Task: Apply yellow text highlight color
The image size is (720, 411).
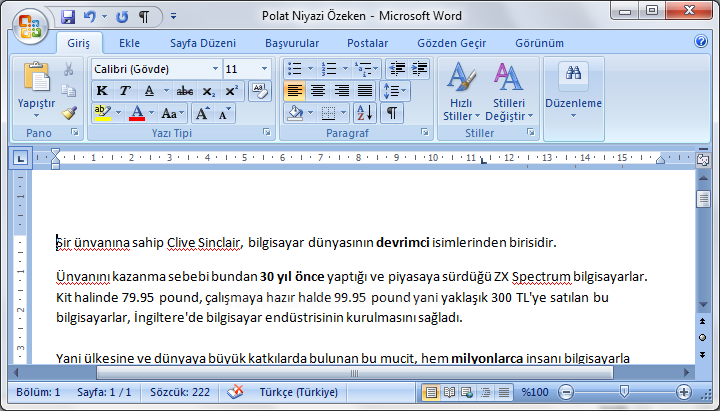Action: [102, 113]
